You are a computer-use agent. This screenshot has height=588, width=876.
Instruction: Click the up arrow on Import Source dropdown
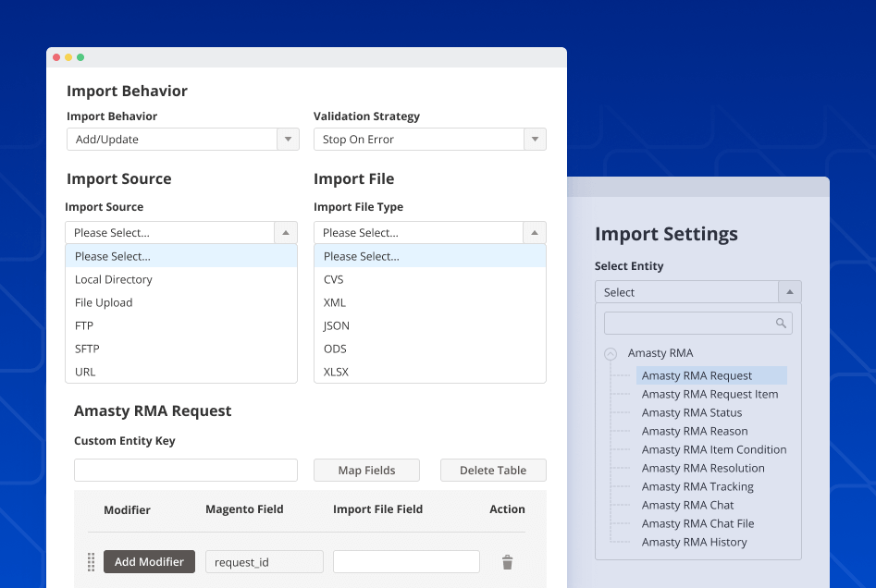point(286,232)
